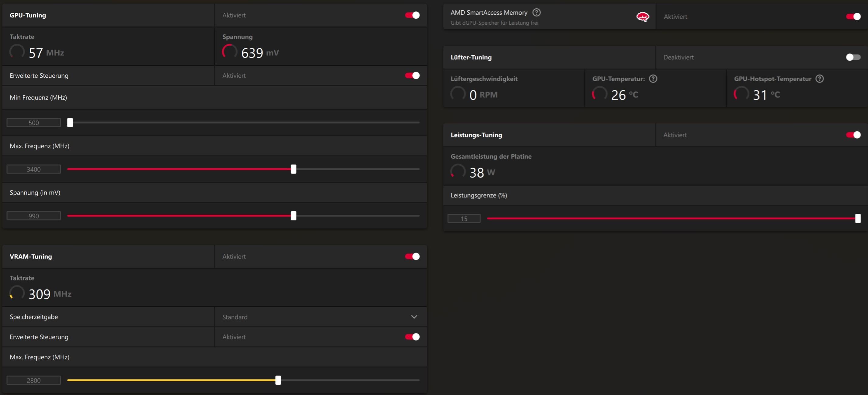868x395 pixels.
Task: Disable VRAM-Tuning switch
Action: pos(412,256)
